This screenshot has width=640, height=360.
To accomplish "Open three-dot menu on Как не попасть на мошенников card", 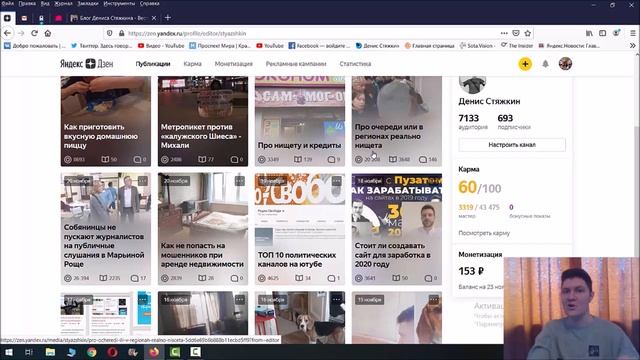I will tap(239, 181).
